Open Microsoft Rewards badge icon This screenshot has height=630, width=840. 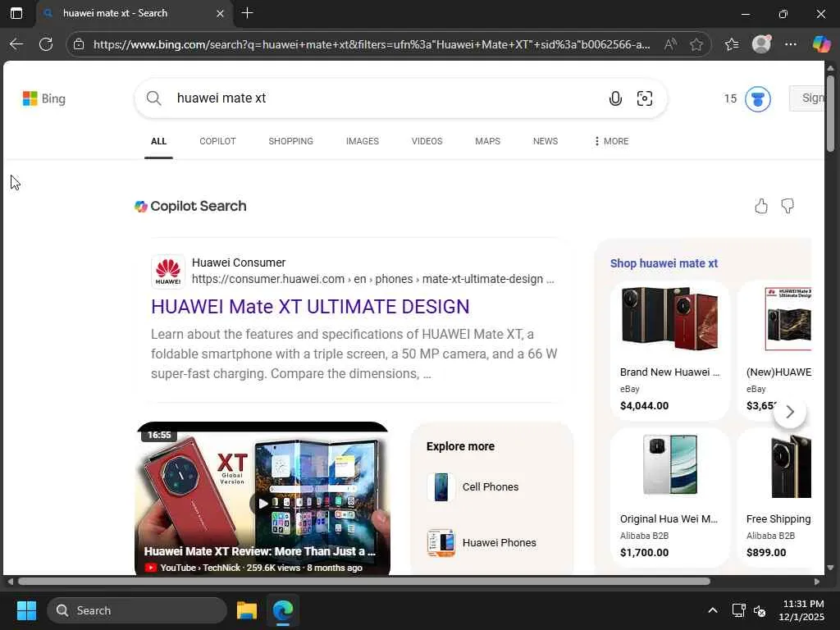pos(757,98)
